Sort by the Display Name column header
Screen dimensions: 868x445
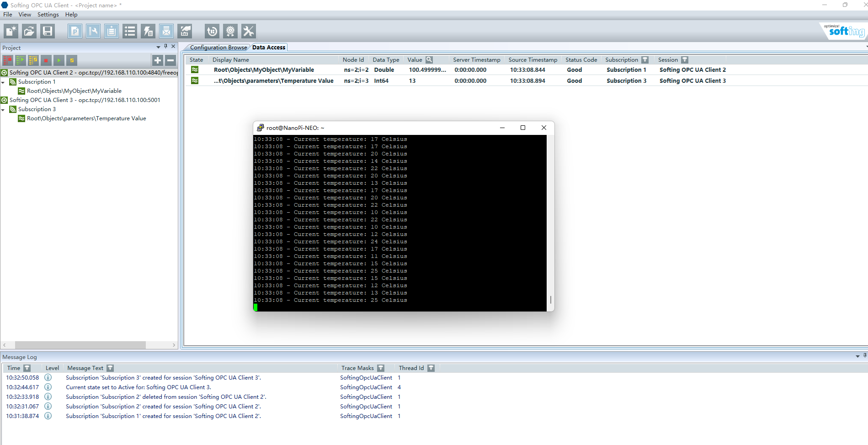point(231,60)
